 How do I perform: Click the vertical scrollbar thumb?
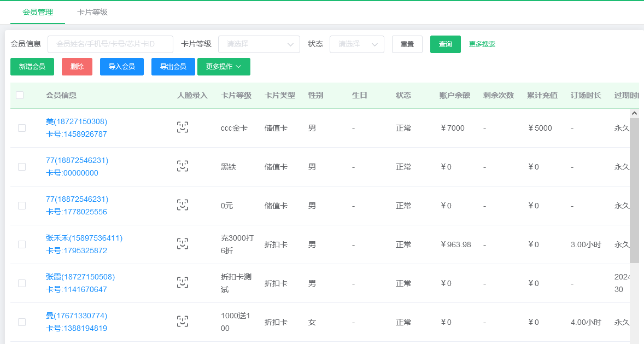634,191
